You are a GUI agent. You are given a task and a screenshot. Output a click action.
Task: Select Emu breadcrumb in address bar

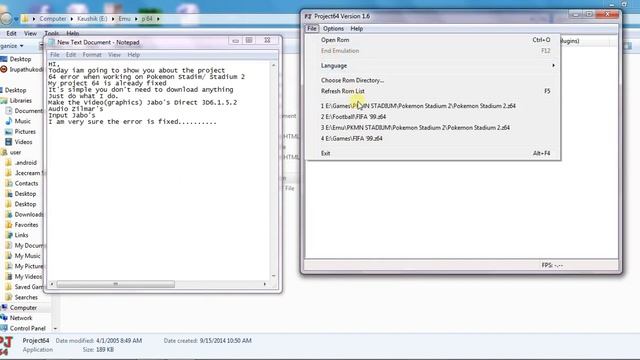pyautogui.click(x=124, y=19)
